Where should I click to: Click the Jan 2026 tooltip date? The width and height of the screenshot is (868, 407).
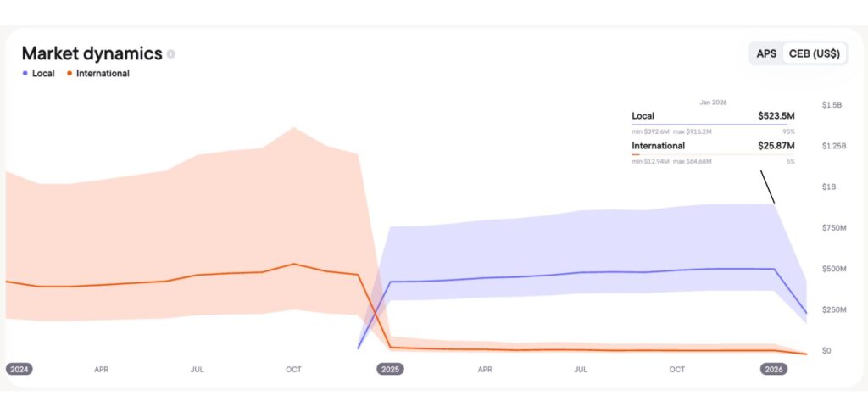tap(713, 102)
